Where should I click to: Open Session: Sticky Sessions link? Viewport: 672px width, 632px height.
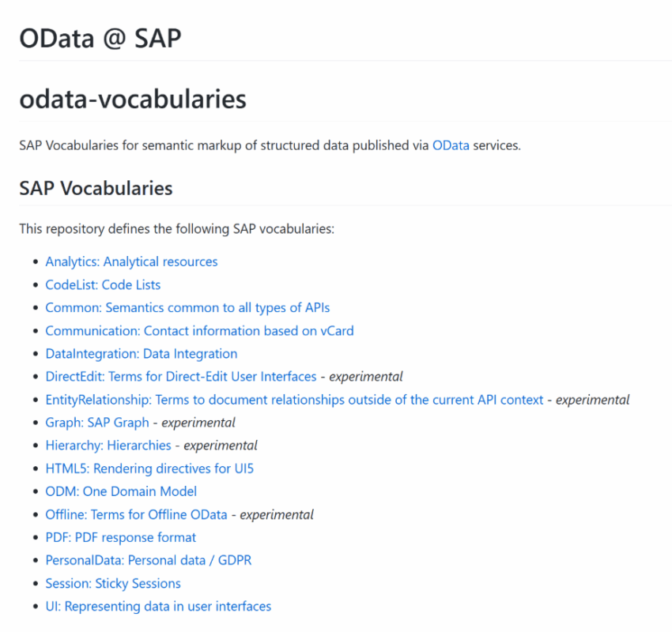pos(113,584)
